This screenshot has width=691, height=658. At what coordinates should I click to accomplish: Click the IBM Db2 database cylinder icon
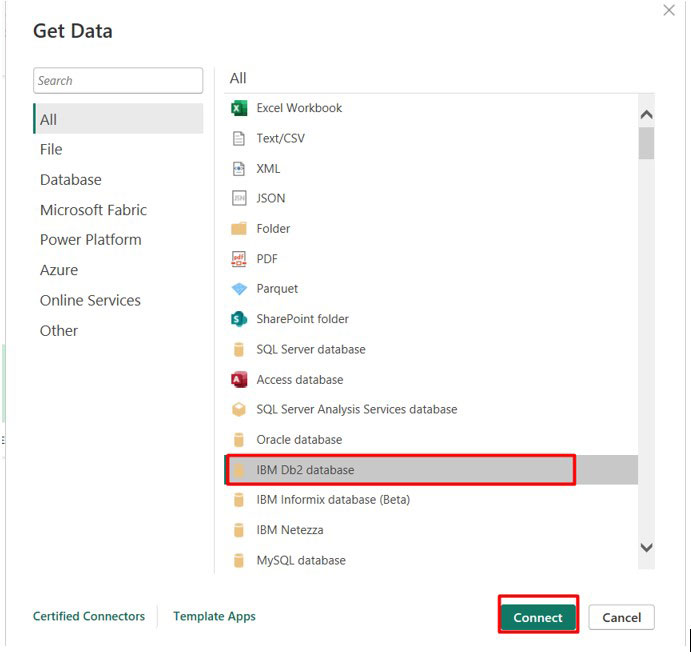(x=239, y=470)
